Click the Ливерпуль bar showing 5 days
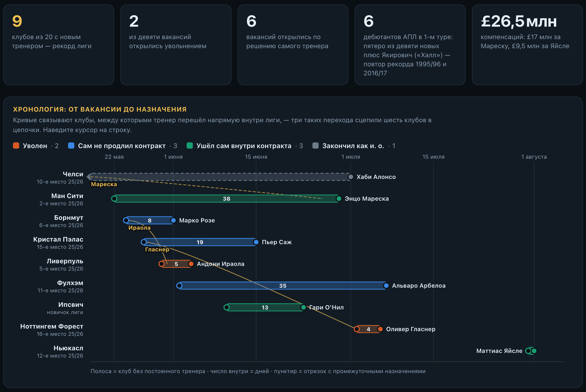The image size is (586, 392). [x=176, y=264]
